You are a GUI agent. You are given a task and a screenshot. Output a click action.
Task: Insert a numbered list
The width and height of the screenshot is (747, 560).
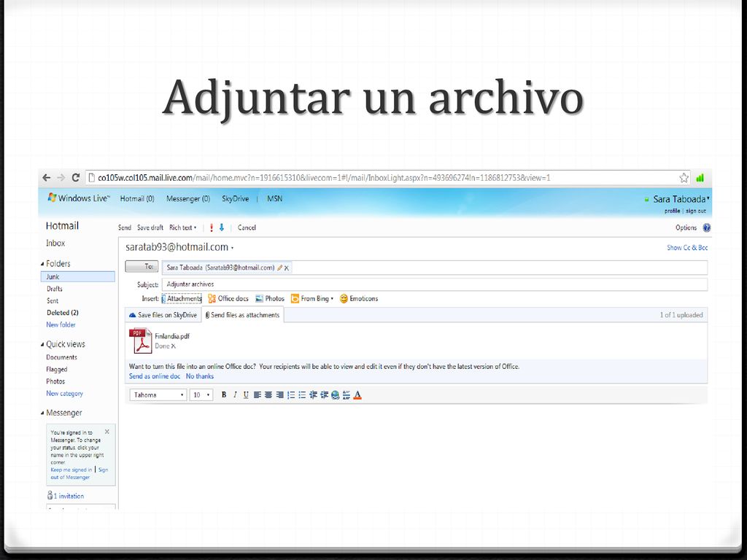pyautogui.click(x=291, y=394)
